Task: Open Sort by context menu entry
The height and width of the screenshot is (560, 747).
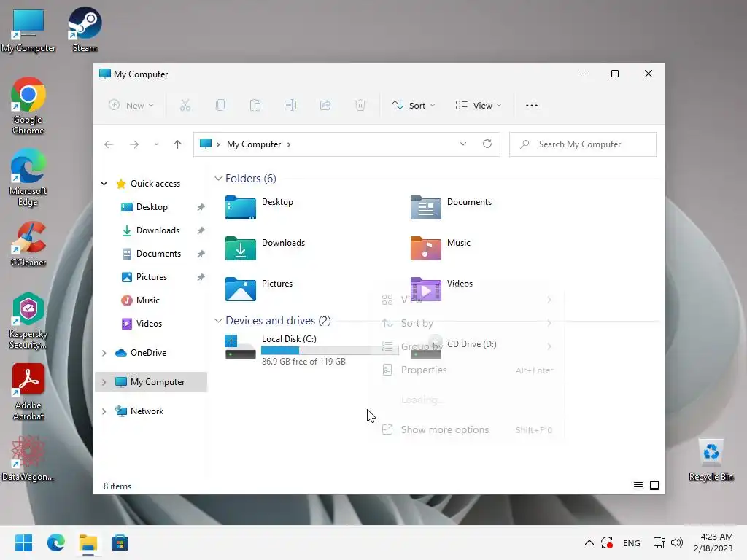Action: tap(468, 323)
